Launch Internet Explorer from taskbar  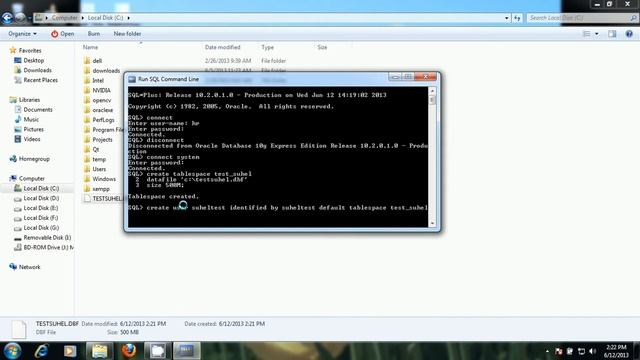click(42, 351)
